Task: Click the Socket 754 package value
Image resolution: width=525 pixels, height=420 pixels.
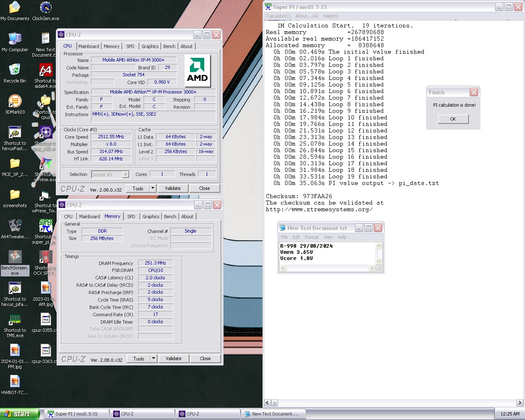Action: click(134, 75)
